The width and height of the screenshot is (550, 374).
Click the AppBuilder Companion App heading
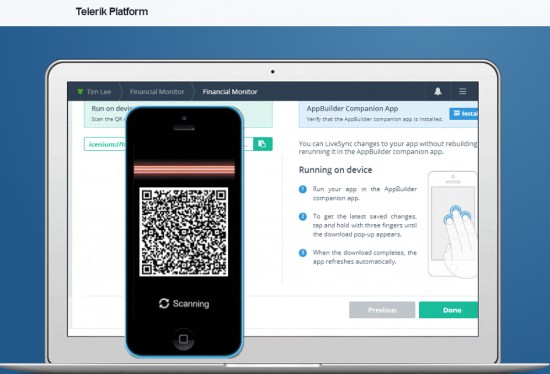352,109
